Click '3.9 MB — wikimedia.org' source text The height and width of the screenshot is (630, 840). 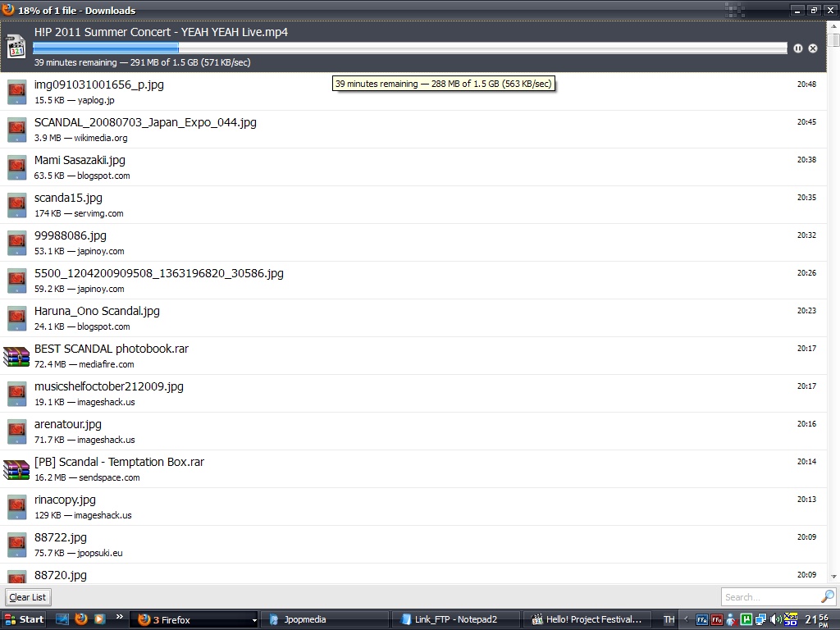pos(81,138)
